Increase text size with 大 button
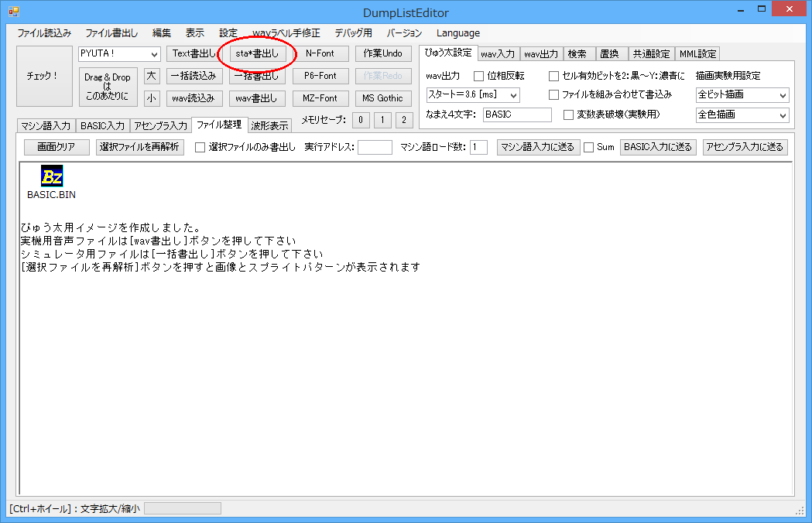Image resolution: width=812 pixels, height=523 pixels. pyautogui.click(x=151, y=76)
